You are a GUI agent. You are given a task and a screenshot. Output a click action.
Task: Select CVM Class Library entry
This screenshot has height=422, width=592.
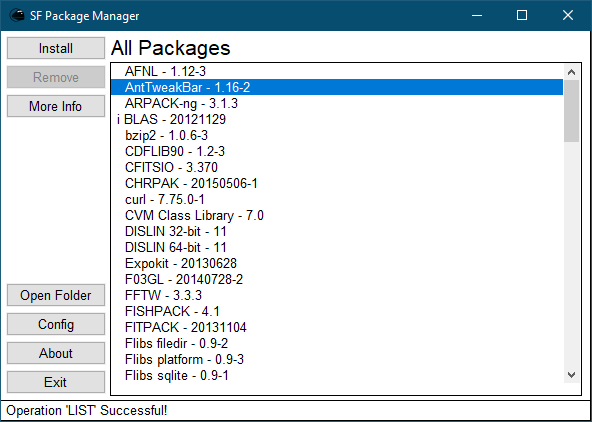pos(337,215)
